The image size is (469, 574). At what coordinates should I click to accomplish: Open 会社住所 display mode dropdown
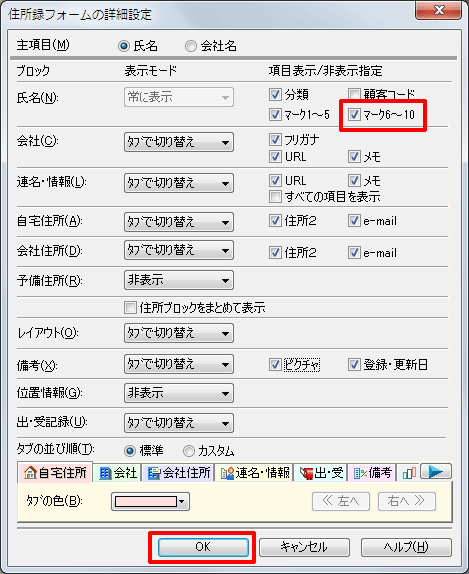pos(179,250)
